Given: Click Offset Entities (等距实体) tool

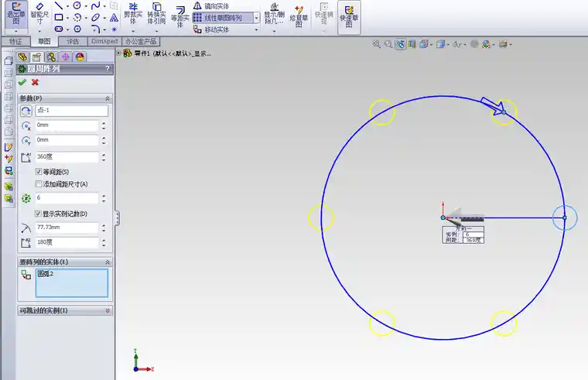Looking at the screenshot, I should tap(180, 15).
